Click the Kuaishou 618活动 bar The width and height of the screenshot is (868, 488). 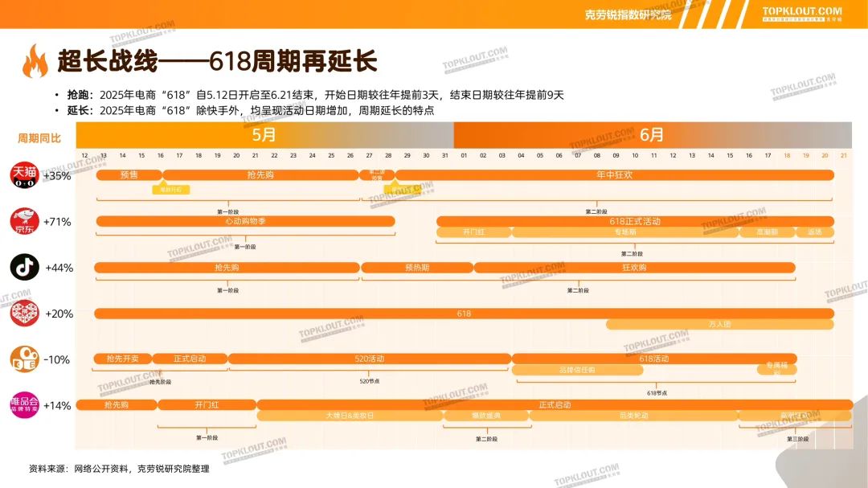(x=654, y=359)
